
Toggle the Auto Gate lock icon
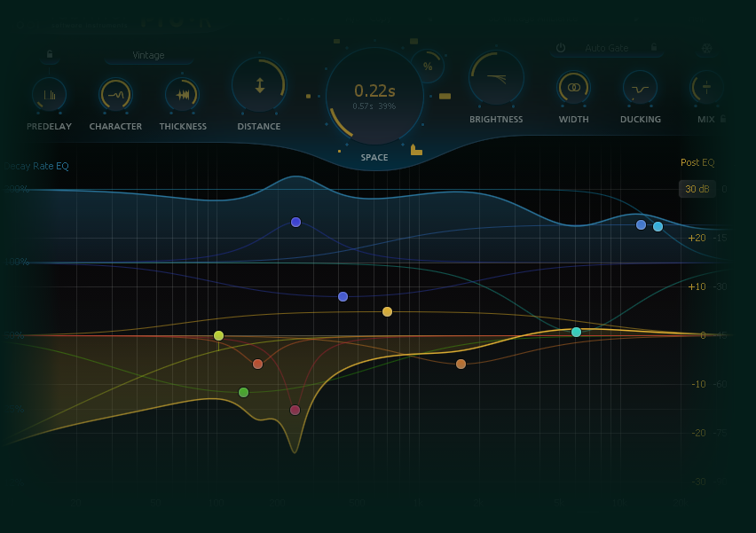(654, 48)
